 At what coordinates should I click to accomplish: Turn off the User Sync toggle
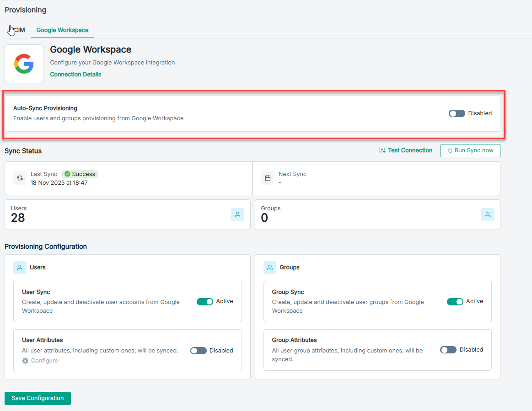pyautogui.click(x=205, y=302)
